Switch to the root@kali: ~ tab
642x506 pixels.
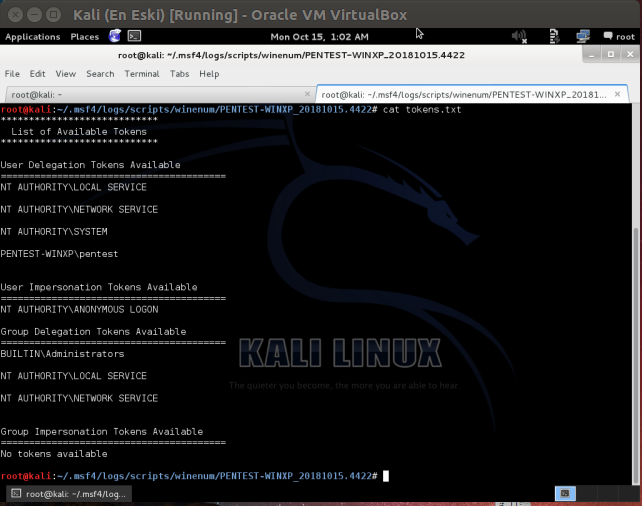tap(160, 95)
